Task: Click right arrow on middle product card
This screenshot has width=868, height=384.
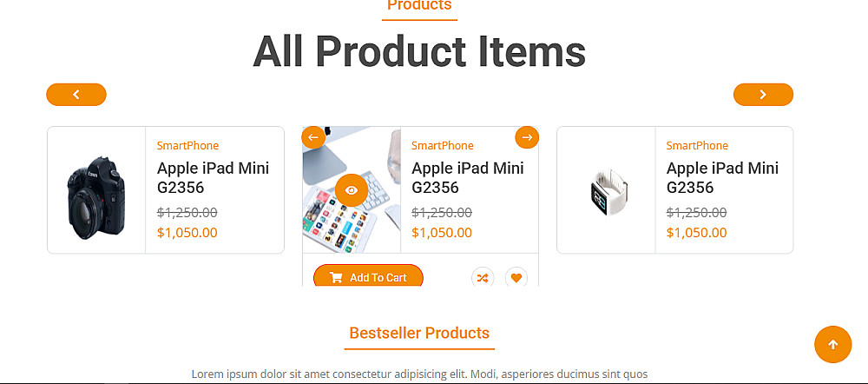Action: point(527,137)
